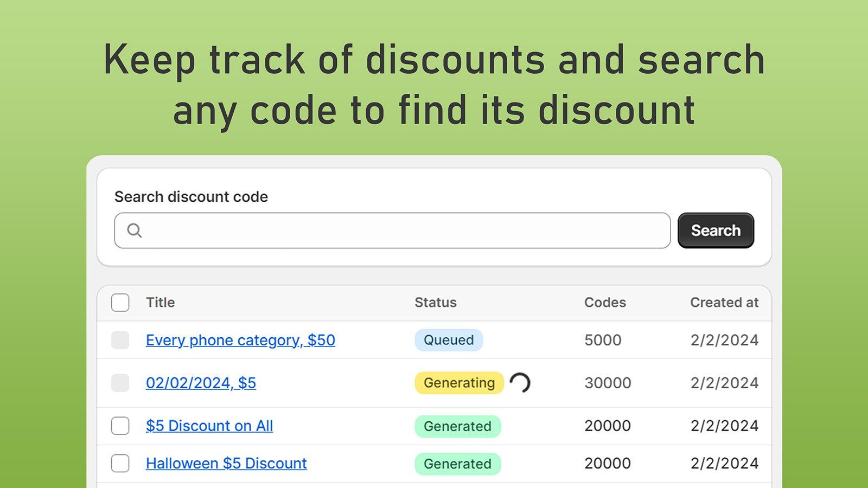Click the black Search button
The height and width of the screenshot is (488, 868).
tap(716, 230)
